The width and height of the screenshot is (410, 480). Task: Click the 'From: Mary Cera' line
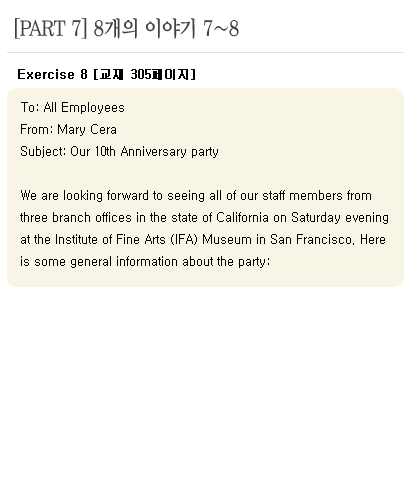pyautogui.click(x=68, y=130)
